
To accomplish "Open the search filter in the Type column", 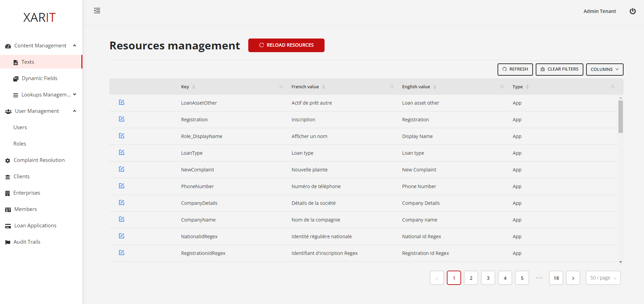I will click(613, 87).
